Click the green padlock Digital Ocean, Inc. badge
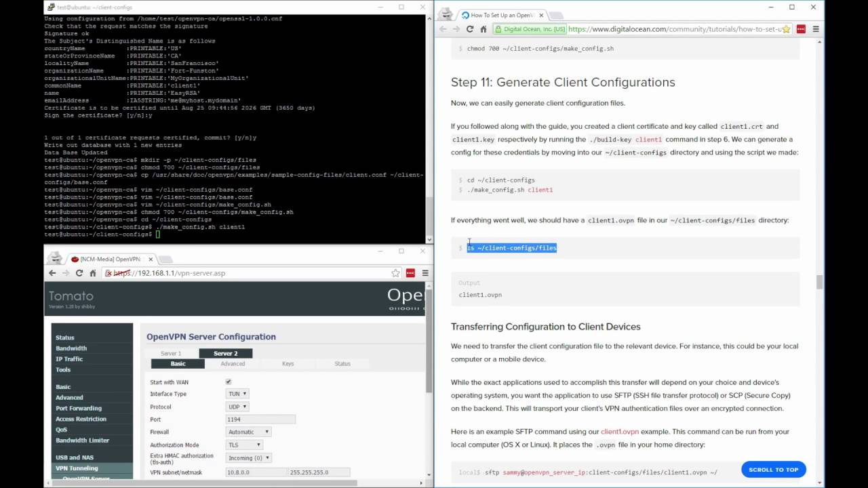 tap(530, 29)
